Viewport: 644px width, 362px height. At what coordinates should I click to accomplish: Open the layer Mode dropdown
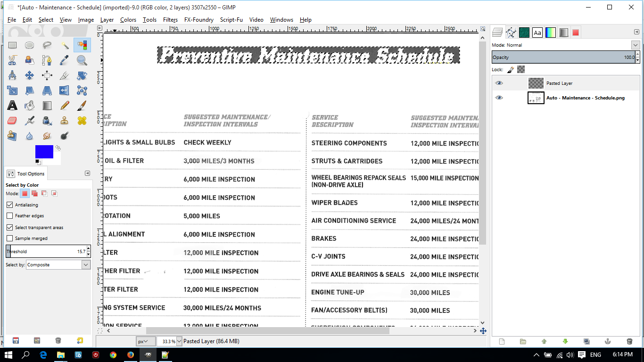(565, 45)
